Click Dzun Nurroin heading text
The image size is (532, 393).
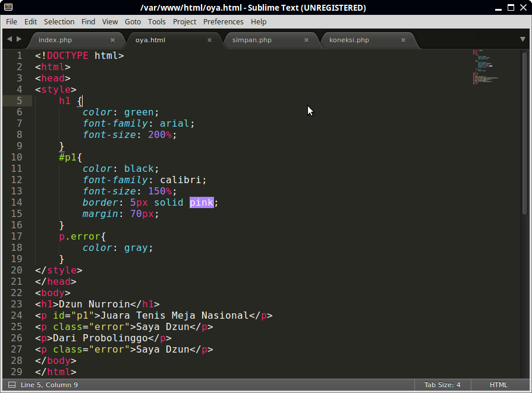coord(95,304)
